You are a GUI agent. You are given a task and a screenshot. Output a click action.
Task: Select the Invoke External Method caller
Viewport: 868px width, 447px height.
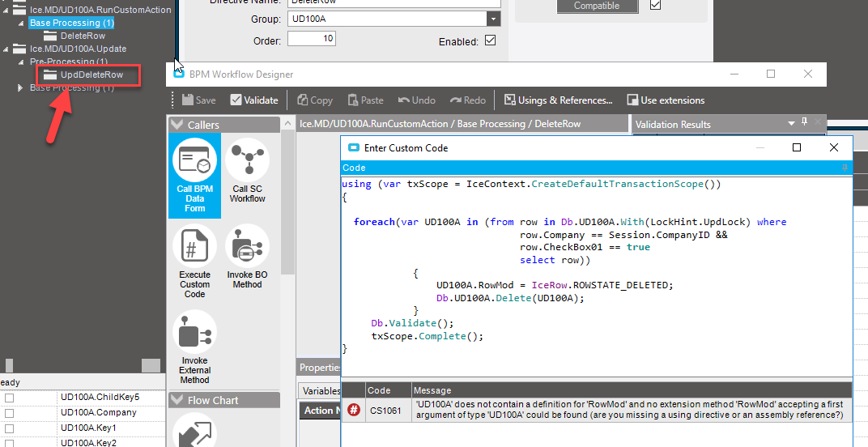pyautogui.click(x=194, y=347)
